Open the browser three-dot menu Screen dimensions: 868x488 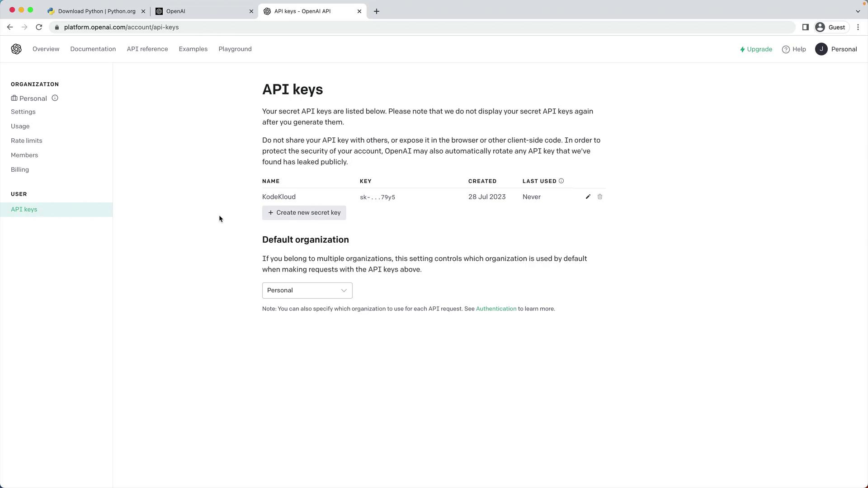pyautogui.click(x=858, y=27)
